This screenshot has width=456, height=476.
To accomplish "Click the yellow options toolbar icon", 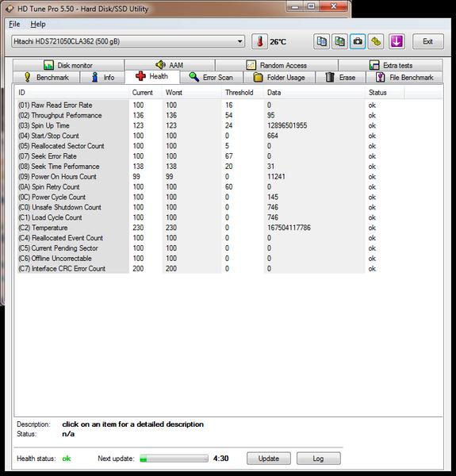I will 376,41.
